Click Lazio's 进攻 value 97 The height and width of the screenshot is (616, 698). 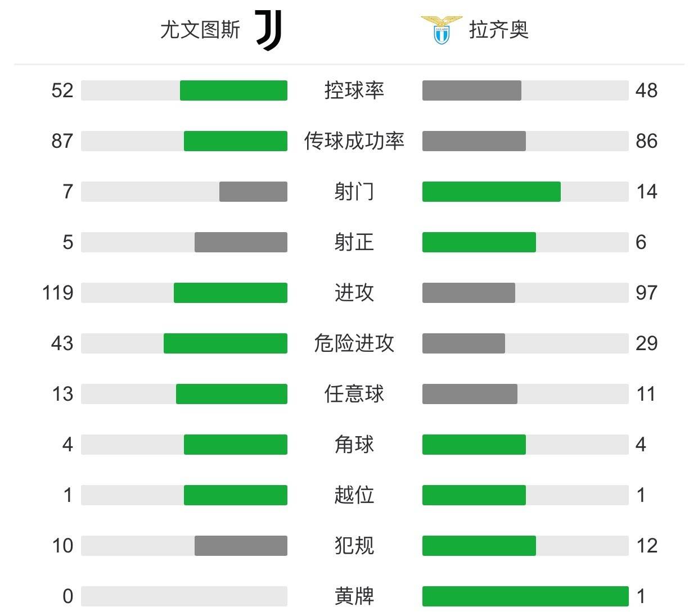(646, 293)
